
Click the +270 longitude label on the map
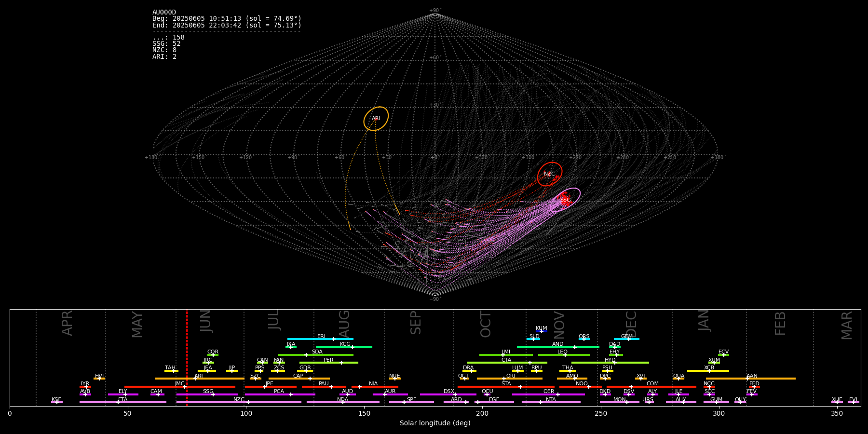pyautogui.click(x=575, y=157)
